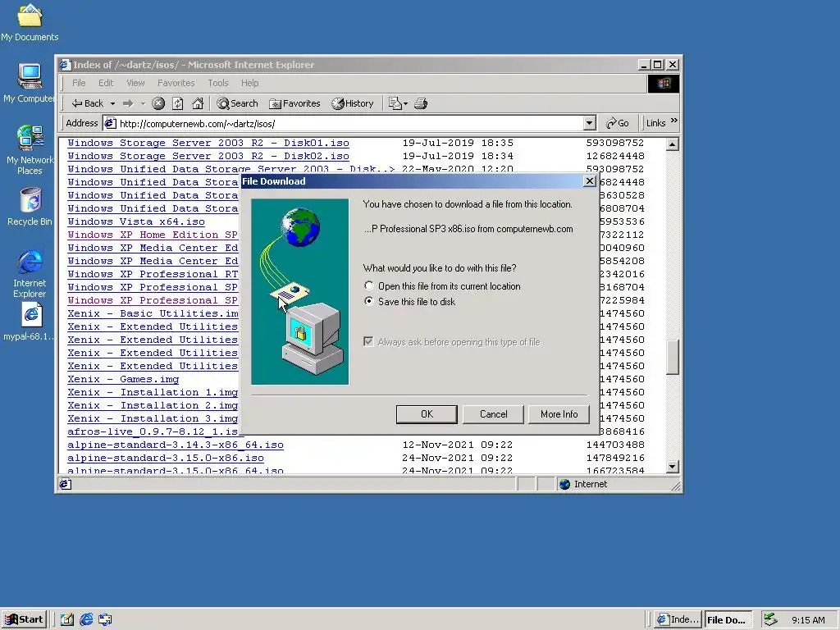Open the Help menu
The image size is (840, 630).
(249, 83)
